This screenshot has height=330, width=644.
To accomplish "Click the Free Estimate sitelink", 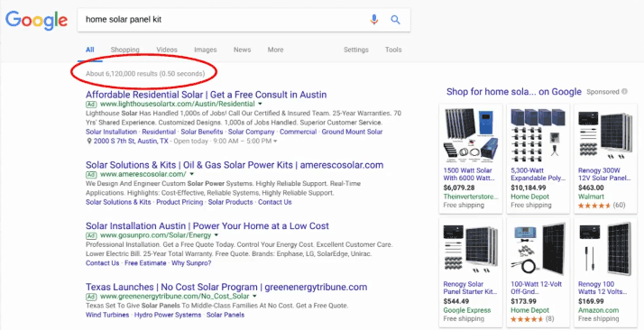I will click(145, 263).
